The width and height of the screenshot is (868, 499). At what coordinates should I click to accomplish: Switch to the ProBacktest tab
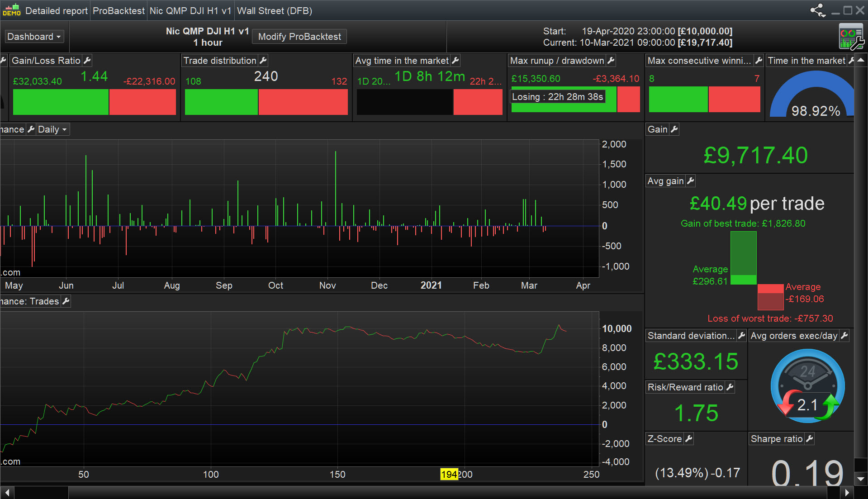pyautogui.click(x=119, y=11)
